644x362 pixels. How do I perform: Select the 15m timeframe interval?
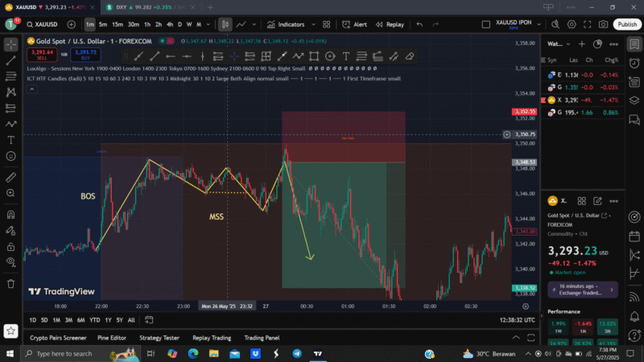coord(118,24)
